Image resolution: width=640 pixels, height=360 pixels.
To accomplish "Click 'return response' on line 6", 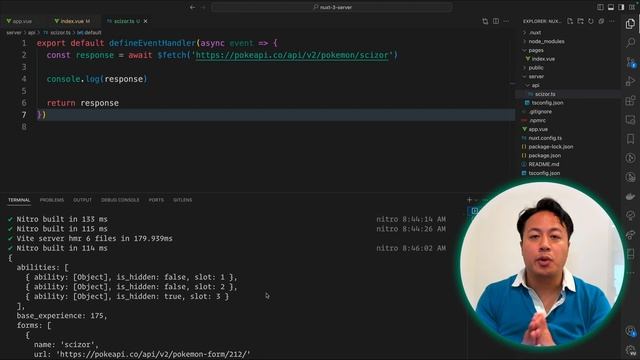I will [83, 103].
